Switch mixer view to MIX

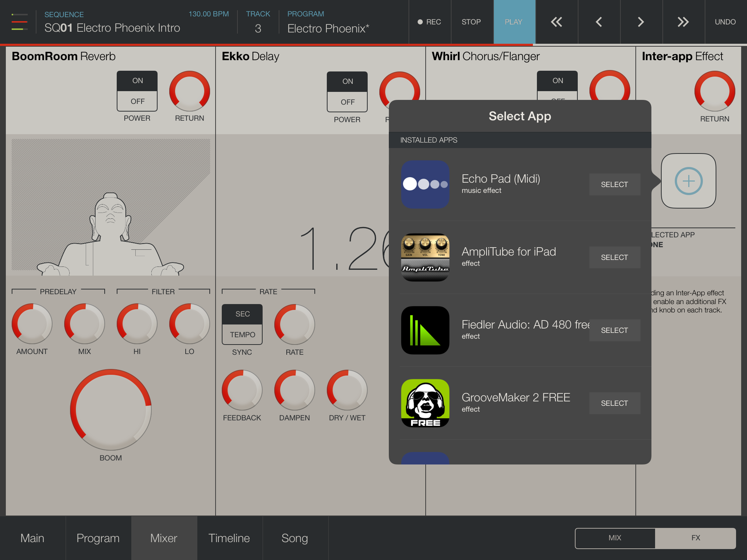pos(615,538)
